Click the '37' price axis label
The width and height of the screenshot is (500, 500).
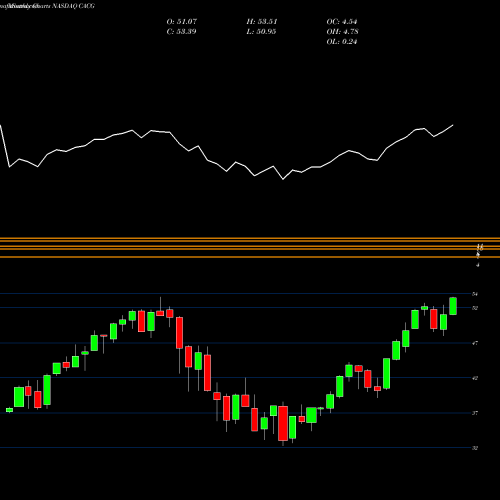pyautogui.click(x=475, y=413)
